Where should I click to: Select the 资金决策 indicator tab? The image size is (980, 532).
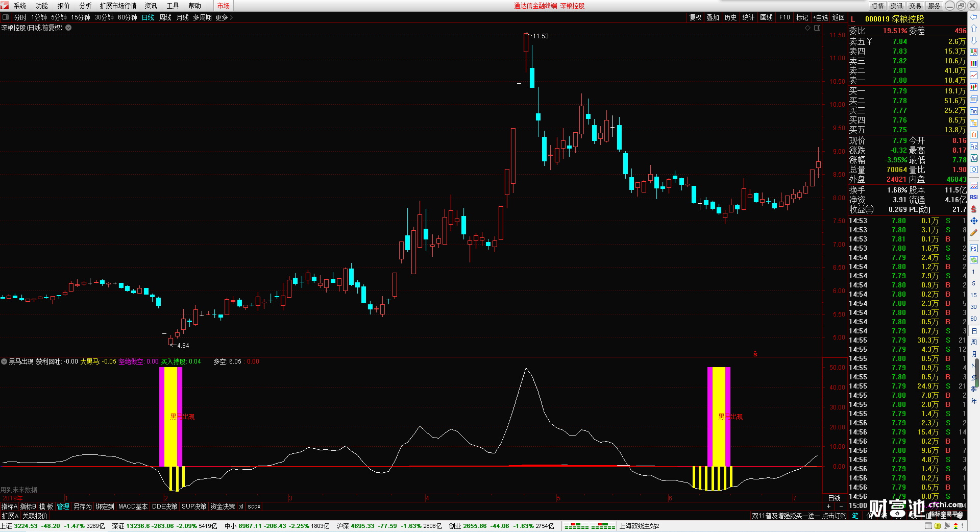pos(223,506)
